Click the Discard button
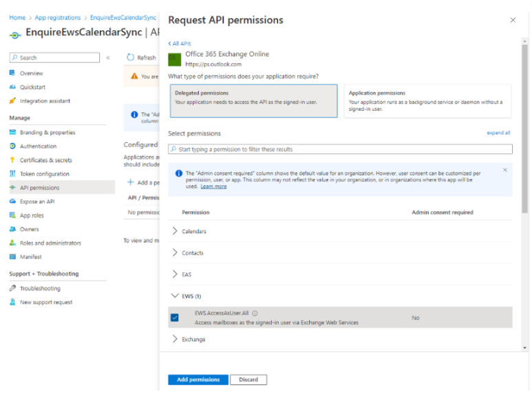This screenshot has height=401, width=532. click(248, 380)
